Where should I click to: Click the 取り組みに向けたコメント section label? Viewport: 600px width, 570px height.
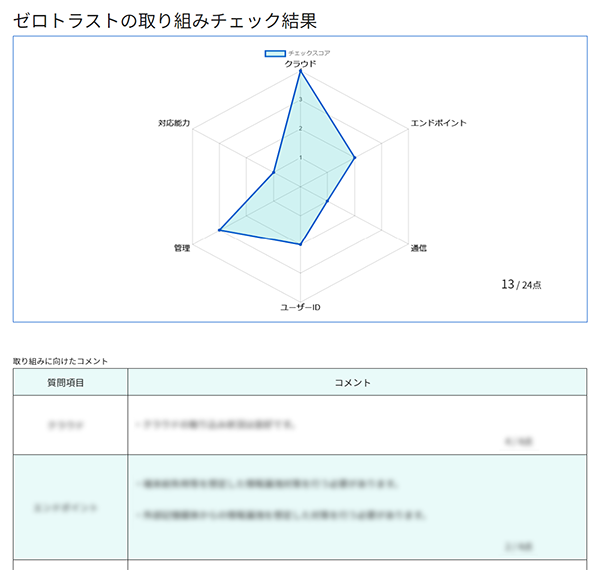click(x=60, y=361)
